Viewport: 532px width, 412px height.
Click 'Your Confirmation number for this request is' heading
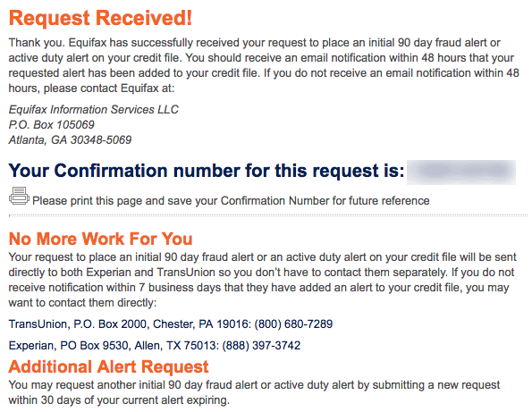tap(207, 171)
